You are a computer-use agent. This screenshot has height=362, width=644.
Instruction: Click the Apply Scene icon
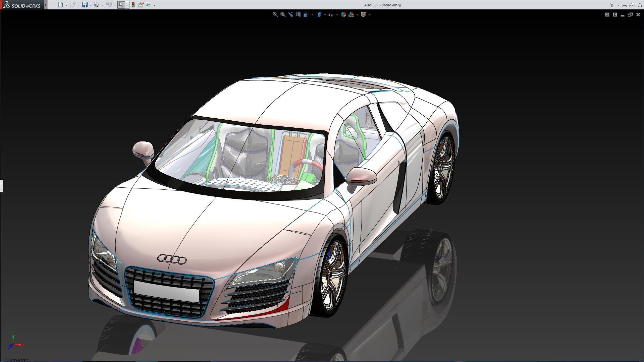[x=351, y=14]
